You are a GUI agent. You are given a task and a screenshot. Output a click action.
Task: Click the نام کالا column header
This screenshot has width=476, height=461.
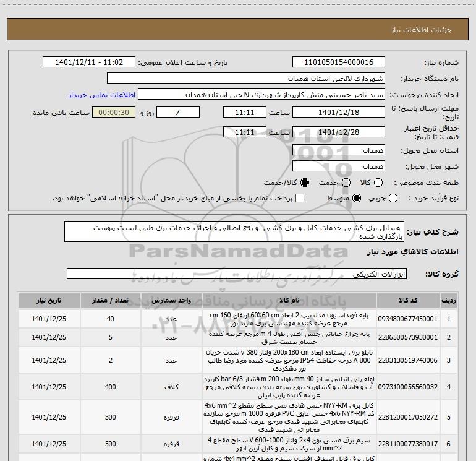[289, 300]
